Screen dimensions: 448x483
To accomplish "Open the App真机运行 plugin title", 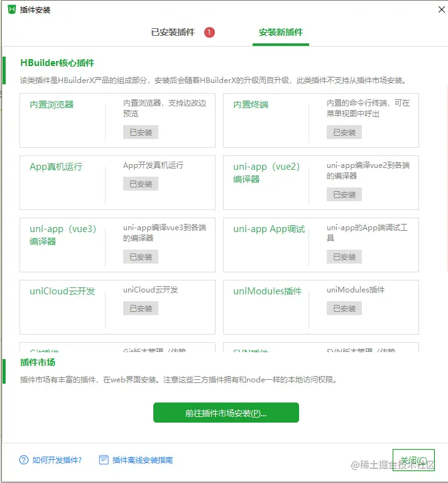I will click(56, 167).
